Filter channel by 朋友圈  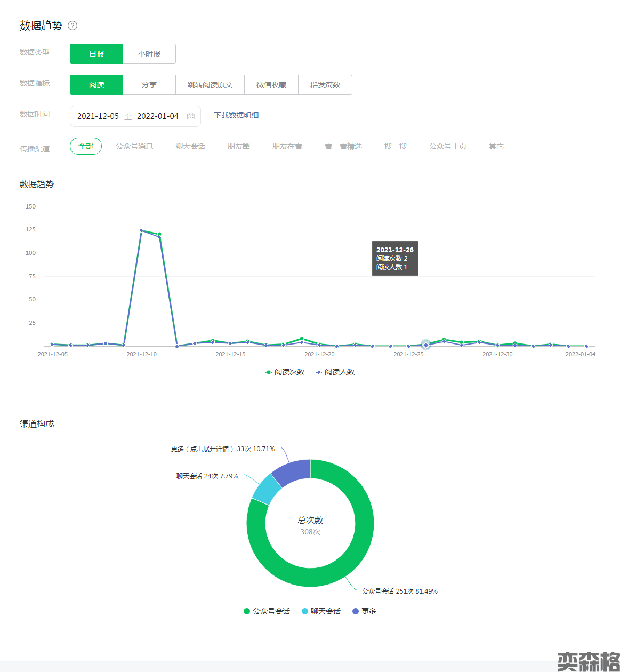coord(239,146)
